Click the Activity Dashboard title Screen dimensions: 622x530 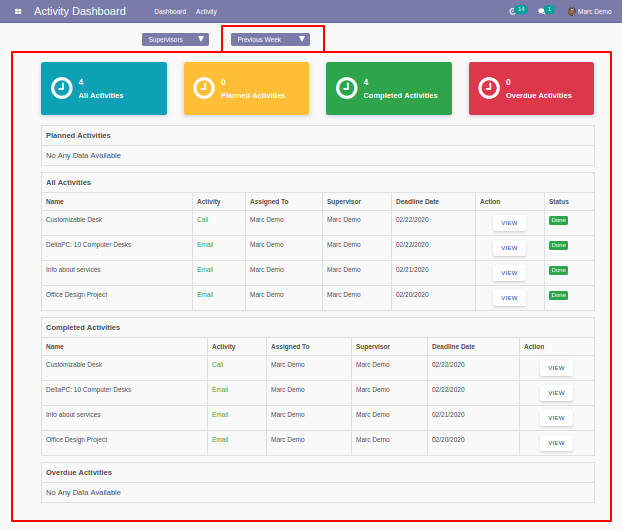(x=80, y=12)
